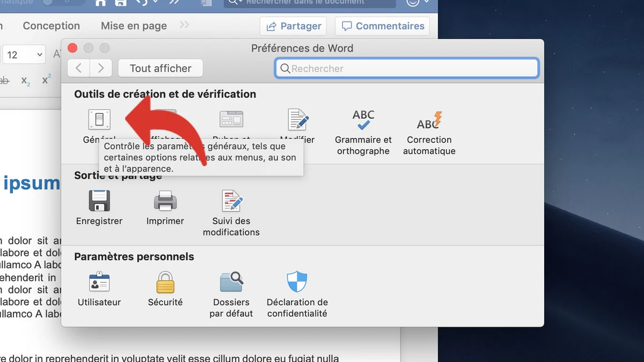Open the Modifier editing preferences
This screenshot has height=362, width=644.
pos(297,120)
